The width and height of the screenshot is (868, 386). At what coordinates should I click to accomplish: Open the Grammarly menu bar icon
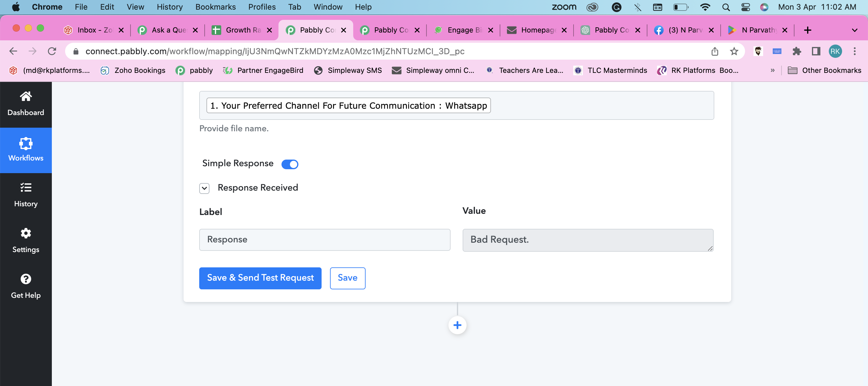coord(616,7)
